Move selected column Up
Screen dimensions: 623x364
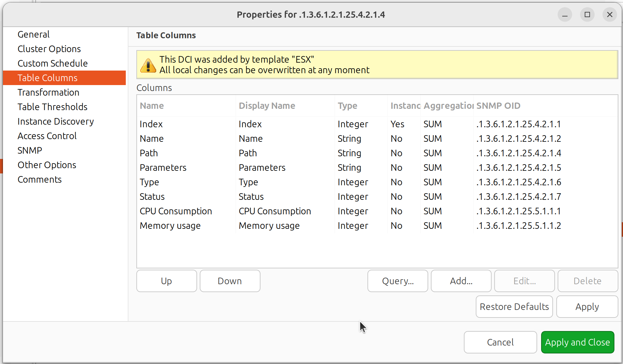166,281
